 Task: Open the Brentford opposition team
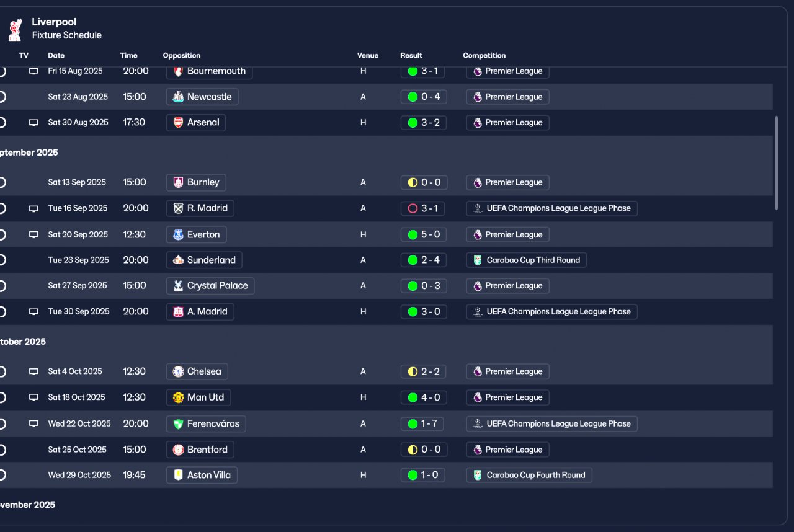pos(200,450)
